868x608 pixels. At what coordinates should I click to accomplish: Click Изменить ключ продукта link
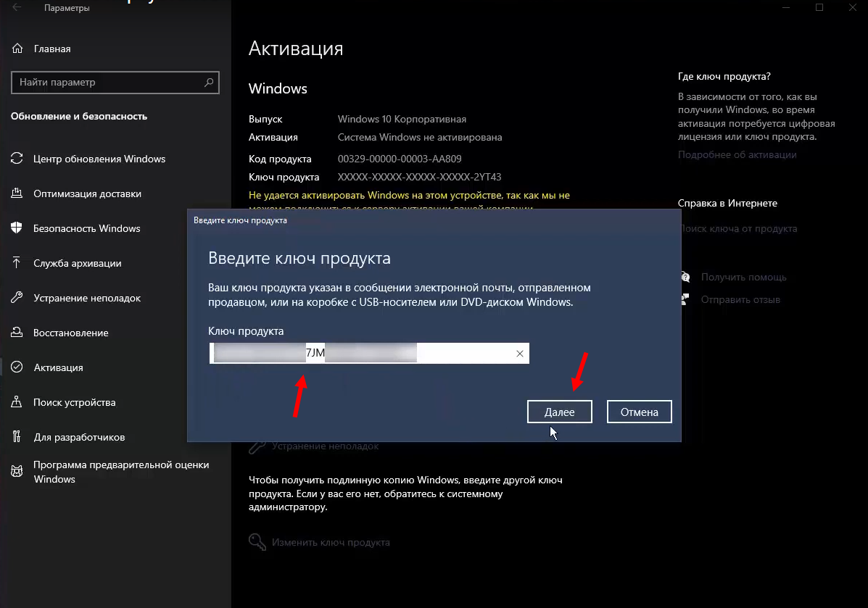coord(331,542)
